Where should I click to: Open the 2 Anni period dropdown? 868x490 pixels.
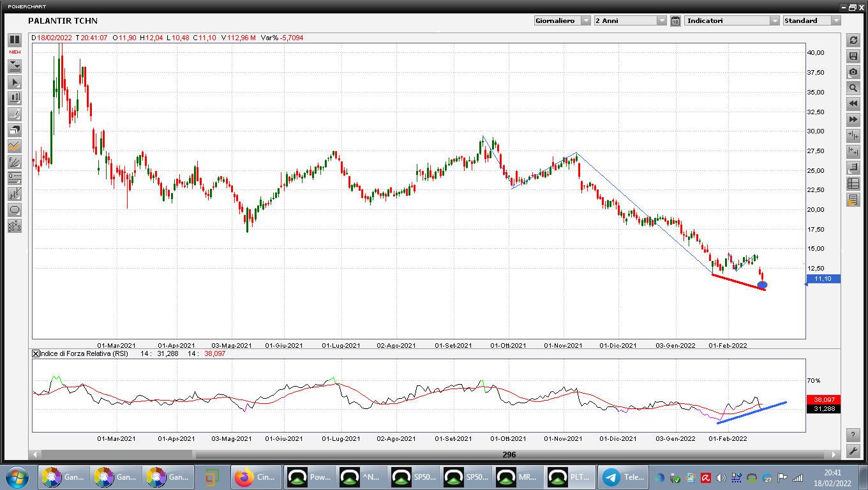[630, 20]
